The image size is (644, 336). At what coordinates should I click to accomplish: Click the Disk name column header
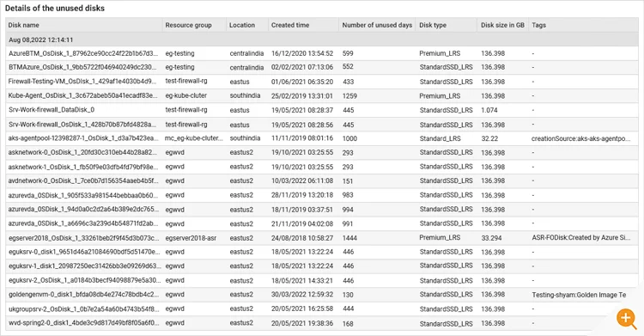point(23,25)
